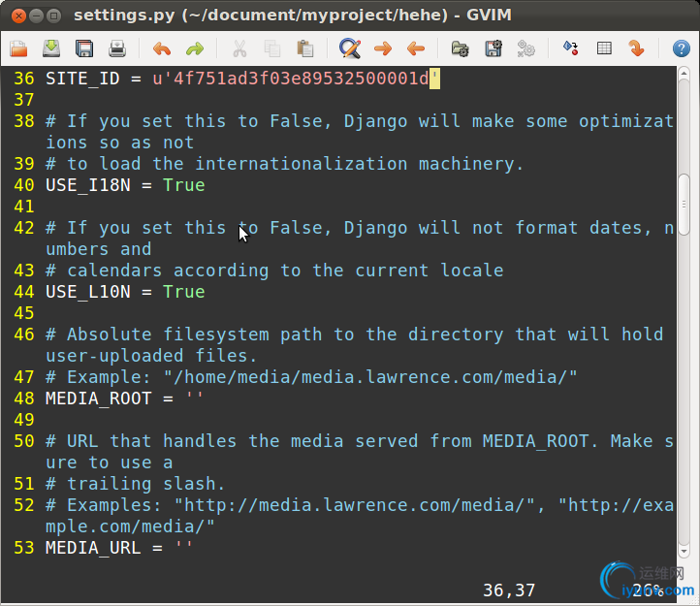Viewport: 700px width, 606px height.
Task: Redo the change using the green arrow
Action: coord(195,48)
